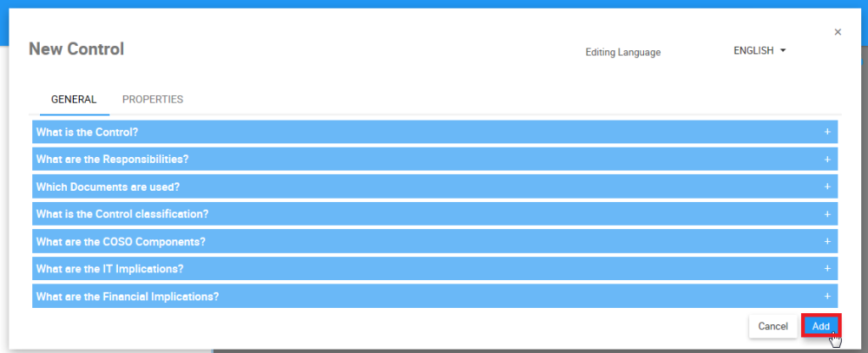Click plus icon on Control classification row
The height and width of the screenshot is (353, 868).
827,214
